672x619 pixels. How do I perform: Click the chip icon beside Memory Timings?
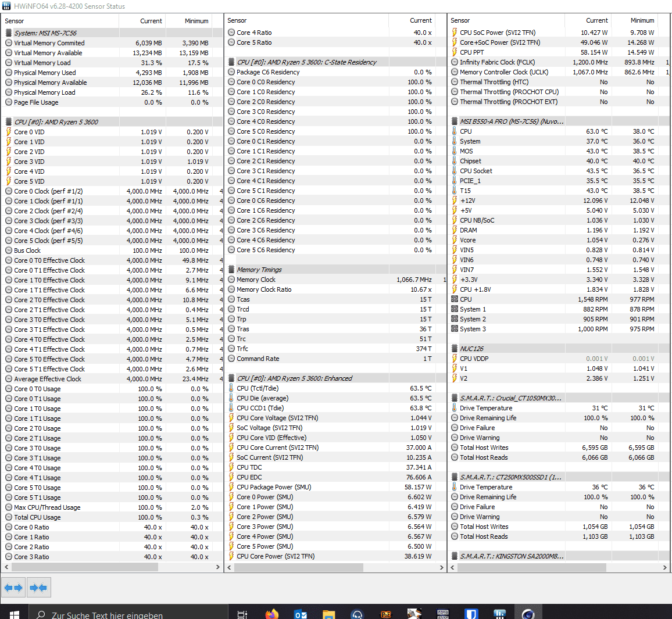pyautogui.click(x=231, y=270)
